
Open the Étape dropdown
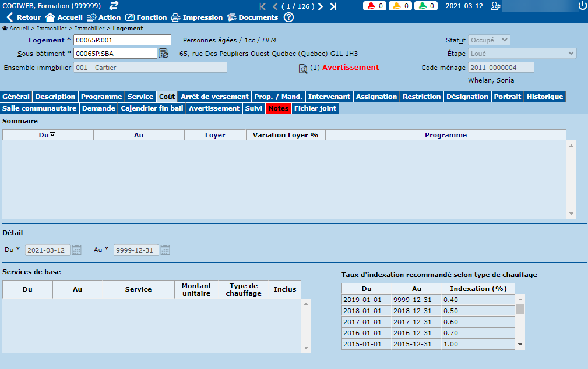(522, 54)
